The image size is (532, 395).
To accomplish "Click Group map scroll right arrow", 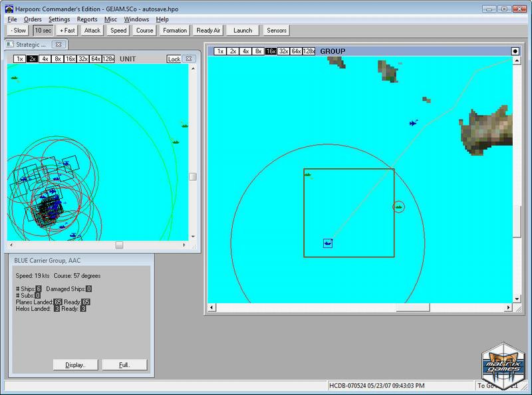I will pos(508,307).
